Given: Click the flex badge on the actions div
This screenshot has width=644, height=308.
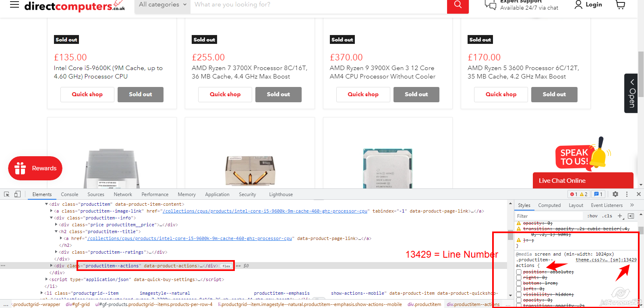Looking at the screenshot, I should pyautogui.click(x=226, y=266).
